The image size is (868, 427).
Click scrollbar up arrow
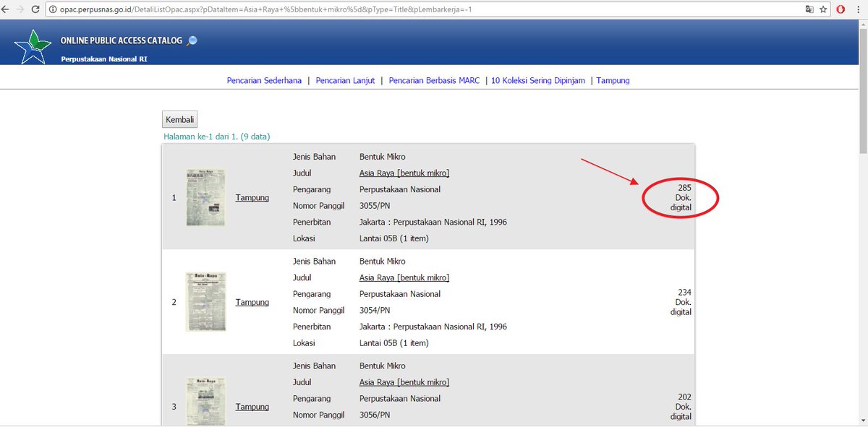click(x=862, y=23)
